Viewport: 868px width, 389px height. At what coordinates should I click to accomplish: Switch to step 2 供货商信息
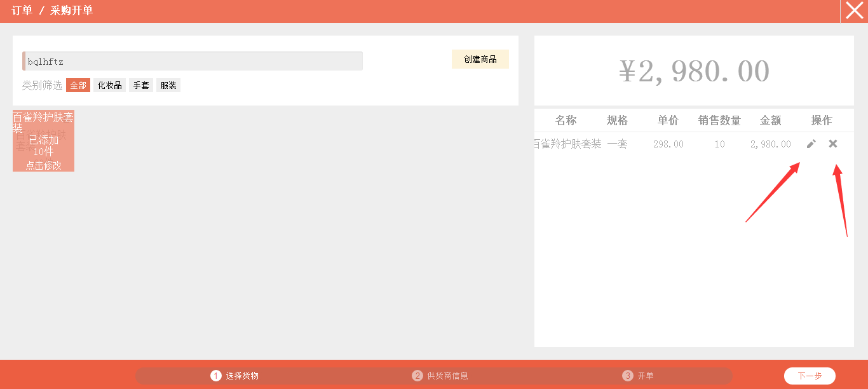(x=440, y=376)
